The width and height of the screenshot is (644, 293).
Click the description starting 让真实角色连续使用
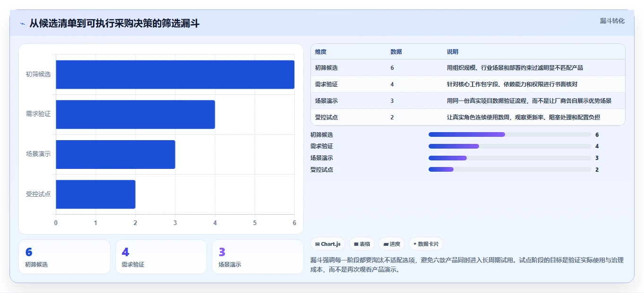(524, 117)
